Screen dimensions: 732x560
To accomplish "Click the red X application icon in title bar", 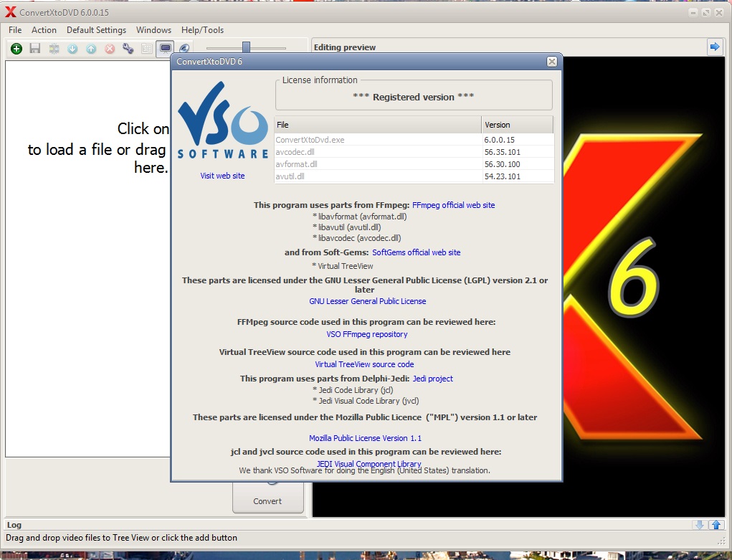I will [10, 12].
